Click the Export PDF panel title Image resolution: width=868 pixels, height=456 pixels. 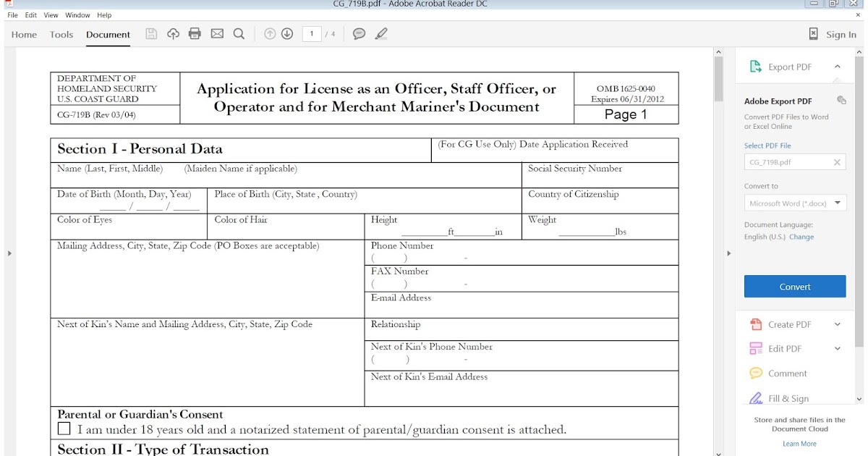[790, 67]
